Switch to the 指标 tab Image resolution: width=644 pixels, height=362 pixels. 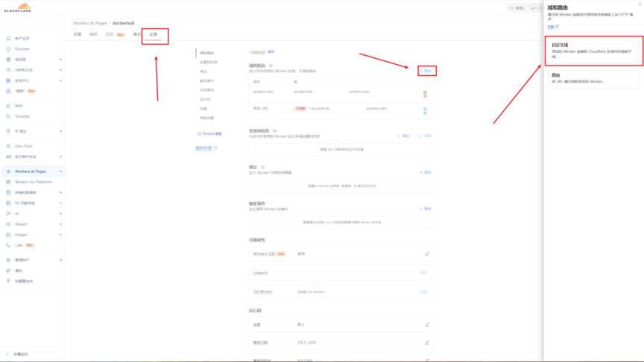tap(93, 34)
